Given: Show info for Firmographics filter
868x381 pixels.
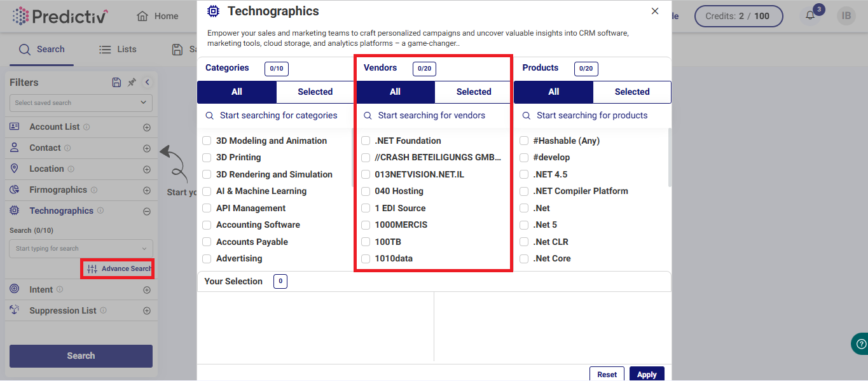Looking at the screenshot, I should pyautogui.click(x=94, y=190).
